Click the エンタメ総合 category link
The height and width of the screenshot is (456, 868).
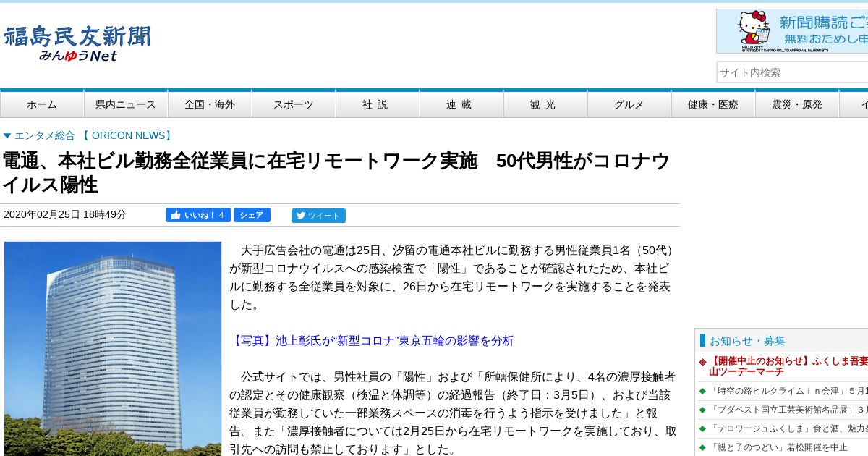click(45, 135)
